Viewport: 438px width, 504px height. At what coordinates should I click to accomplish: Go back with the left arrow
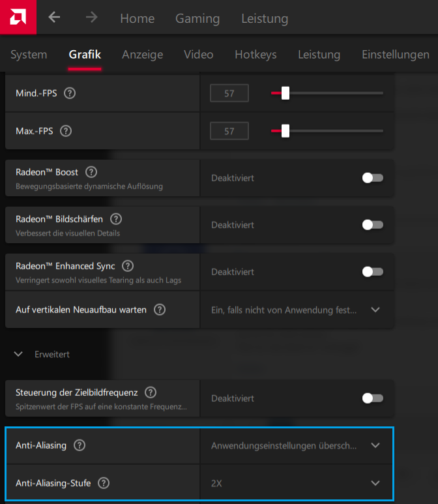(x=54, y=17)
